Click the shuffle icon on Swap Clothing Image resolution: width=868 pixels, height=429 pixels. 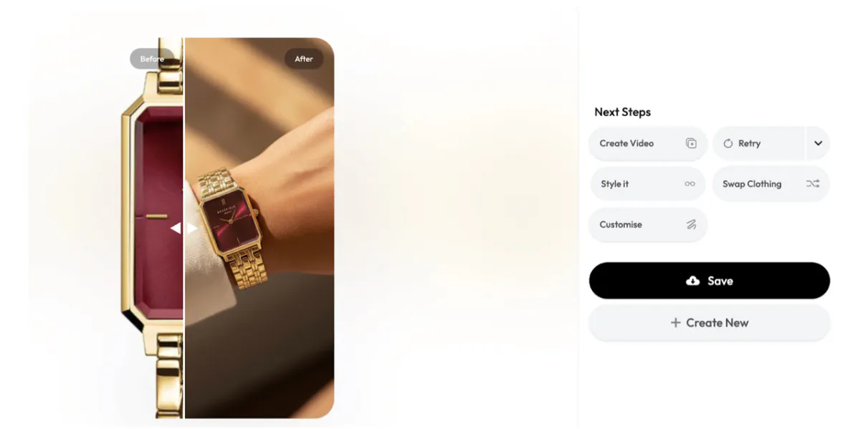coord(812,184)
